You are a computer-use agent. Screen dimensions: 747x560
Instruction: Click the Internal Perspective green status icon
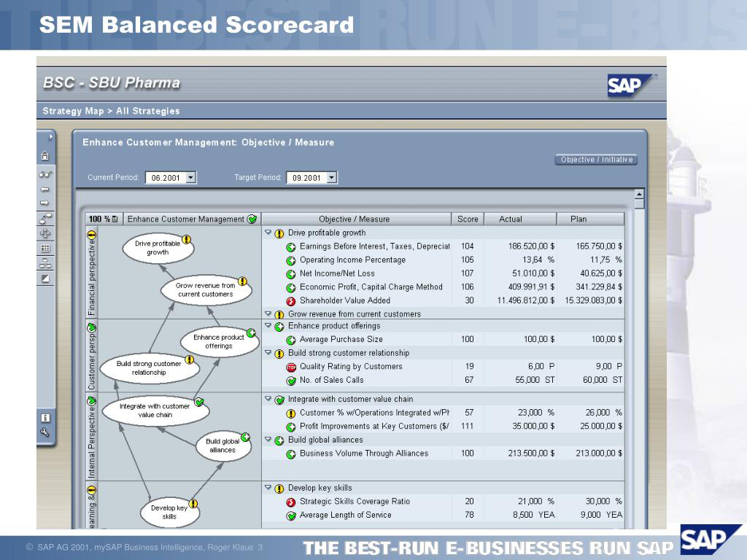(x=91, y=401)
